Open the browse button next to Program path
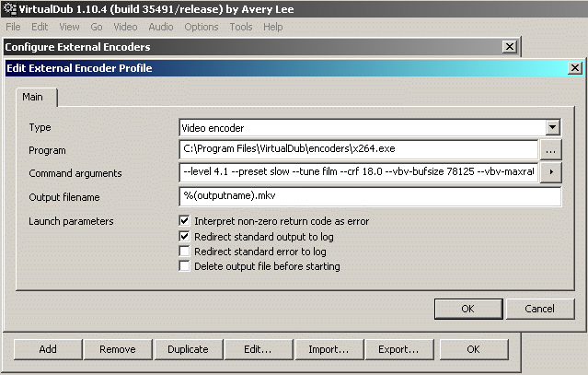Image resolution: width=588 pixels, height=375 pixels. (550, 150)
